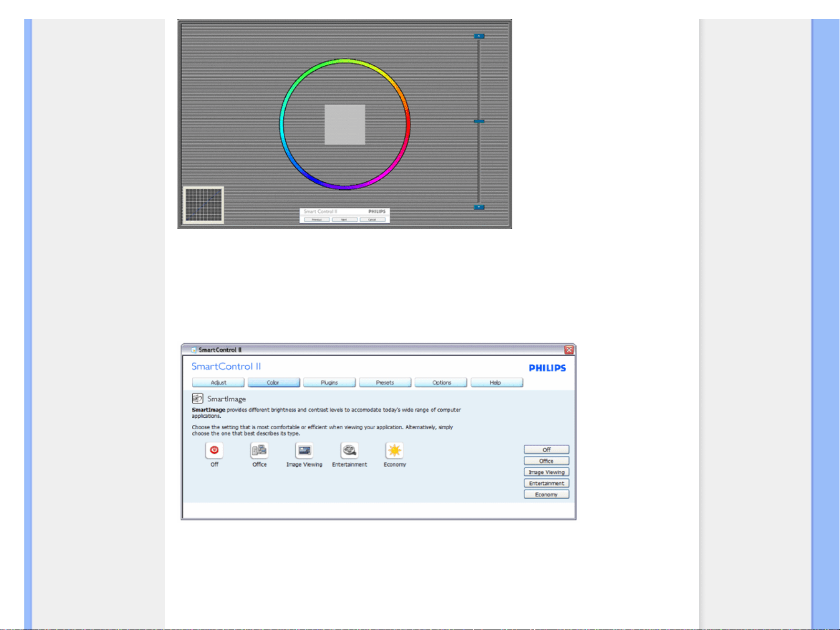Select the Entertainment disc icon

[x=350, y=450]
